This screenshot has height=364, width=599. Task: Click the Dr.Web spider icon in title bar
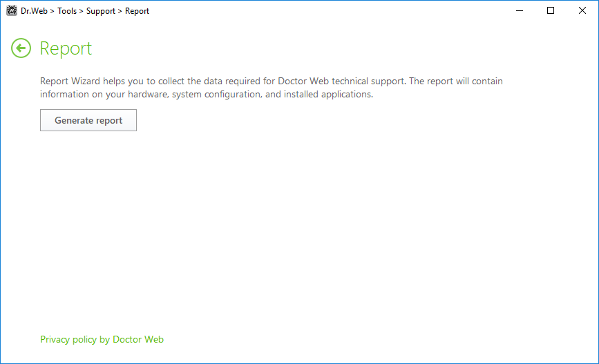(x=12, y=10)
